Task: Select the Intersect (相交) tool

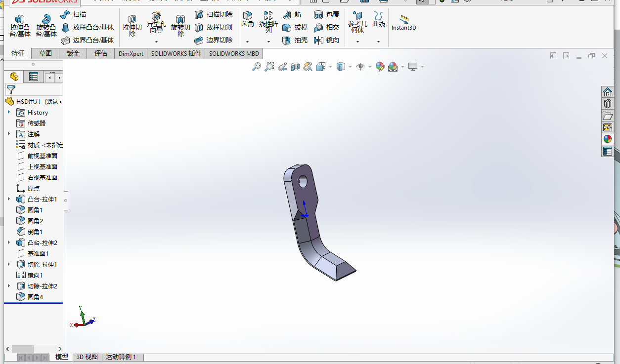Action: tap(327, 28)
